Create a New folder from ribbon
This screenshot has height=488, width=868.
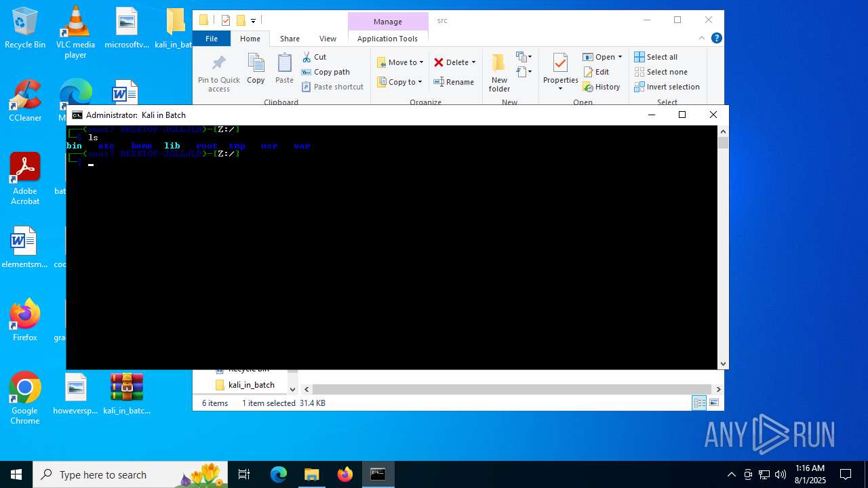(499, 73)
